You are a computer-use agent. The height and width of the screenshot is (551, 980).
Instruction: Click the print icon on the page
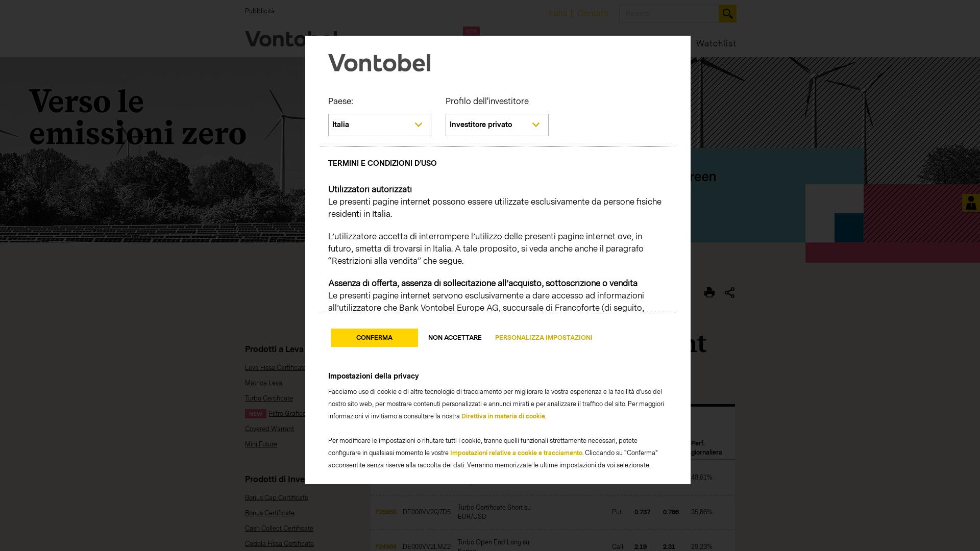[709, 292]
